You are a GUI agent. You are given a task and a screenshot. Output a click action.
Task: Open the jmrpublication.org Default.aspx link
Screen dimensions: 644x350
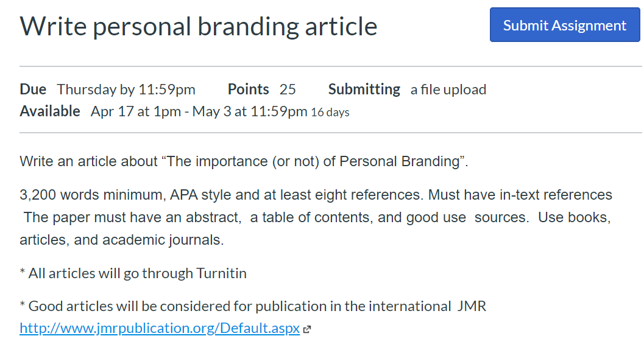point(160,328)
